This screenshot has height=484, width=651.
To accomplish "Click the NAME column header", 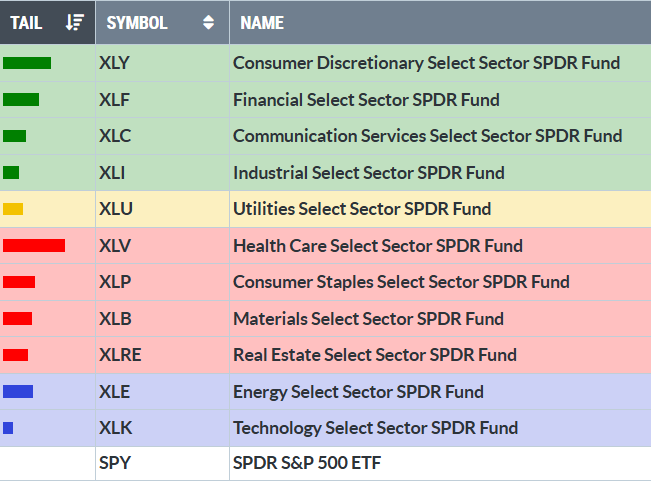I will (263, 22).
